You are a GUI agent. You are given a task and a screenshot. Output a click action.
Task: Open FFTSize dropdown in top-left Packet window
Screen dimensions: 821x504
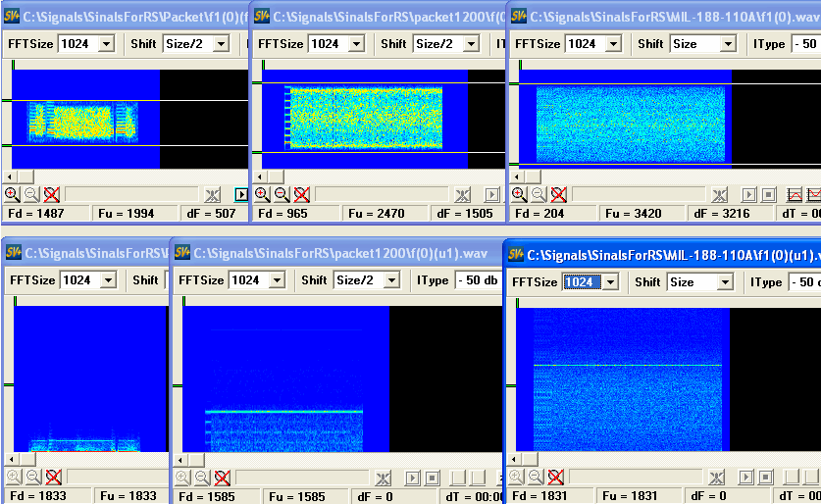click(106, 43)
